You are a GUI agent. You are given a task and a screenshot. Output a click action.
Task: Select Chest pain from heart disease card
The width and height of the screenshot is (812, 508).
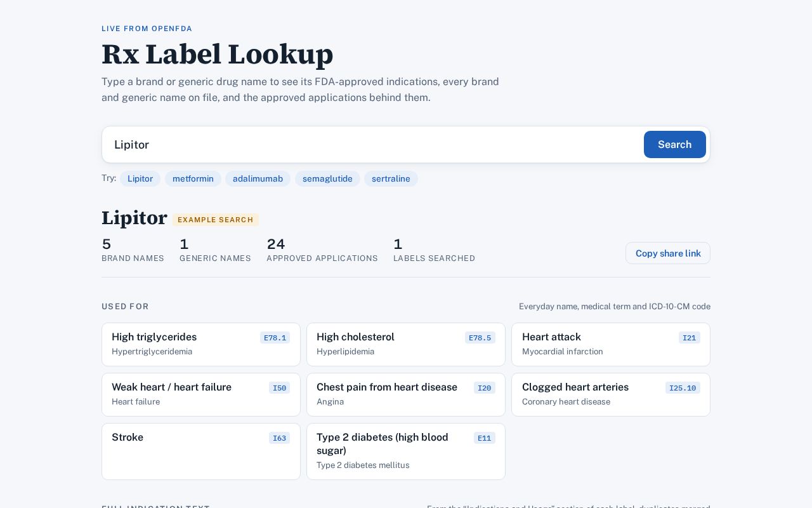point(406,394)
